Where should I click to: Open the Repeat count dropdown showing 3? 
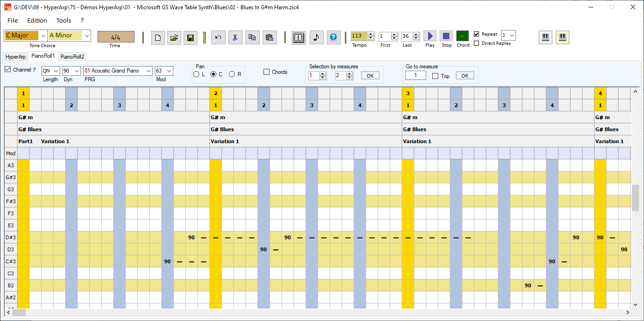coord(511,36)
